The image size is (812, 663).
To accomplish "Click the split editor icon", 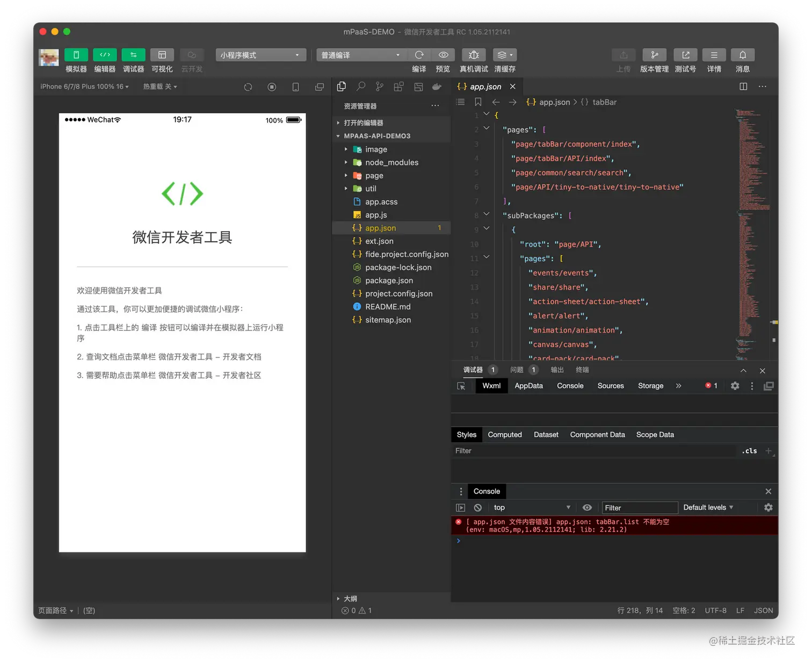I will (x=743, y=87).
